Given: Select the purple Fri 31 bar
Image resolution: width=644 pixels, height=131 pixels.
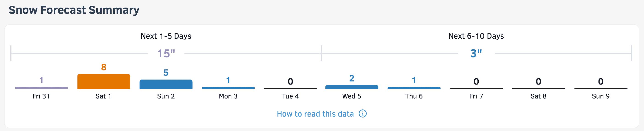Looking at the screenshot, I should (x=41, y=88).
